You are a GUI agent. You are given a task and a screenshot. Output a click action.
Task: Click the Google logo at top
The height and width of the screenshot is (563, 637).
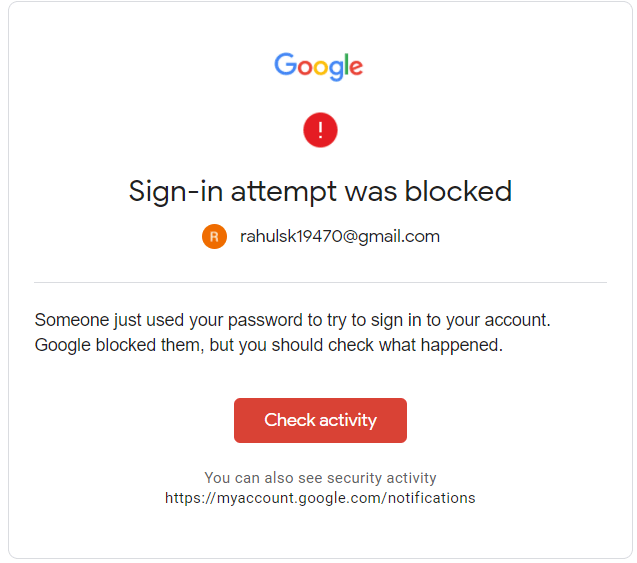coord(319,67)
